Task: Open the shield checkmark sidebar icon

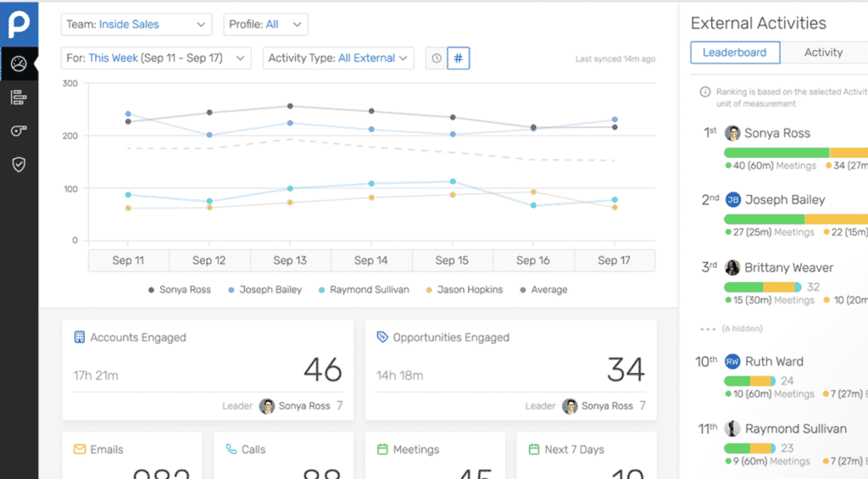Action: (19, 164)
